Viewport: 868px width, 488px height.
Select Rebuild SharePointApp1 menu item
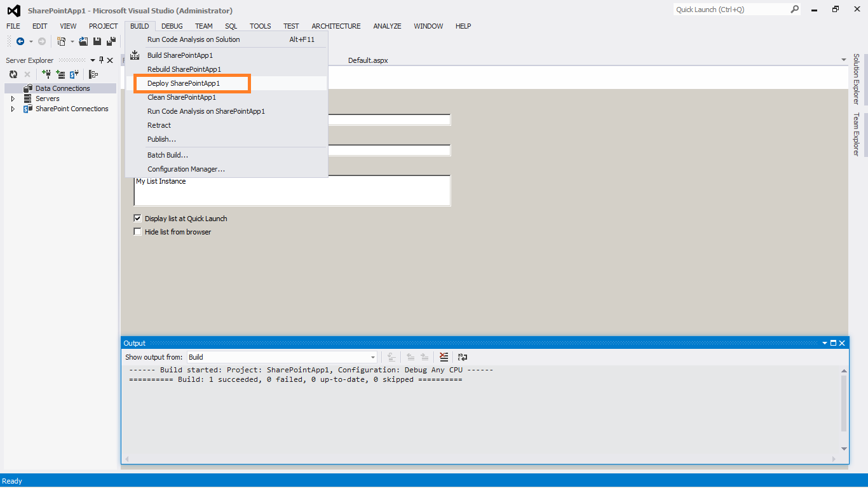pyautogui.click(x=226, y=69)
